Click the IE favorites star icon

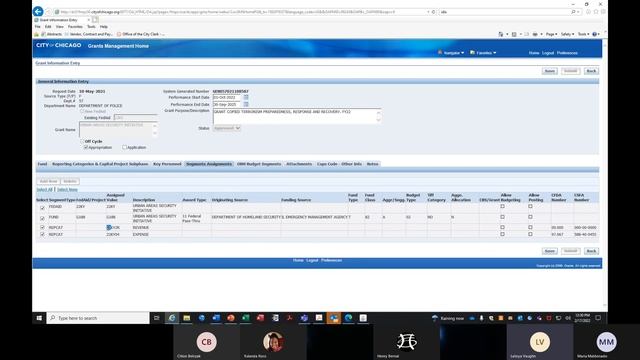tap(596, 12)
